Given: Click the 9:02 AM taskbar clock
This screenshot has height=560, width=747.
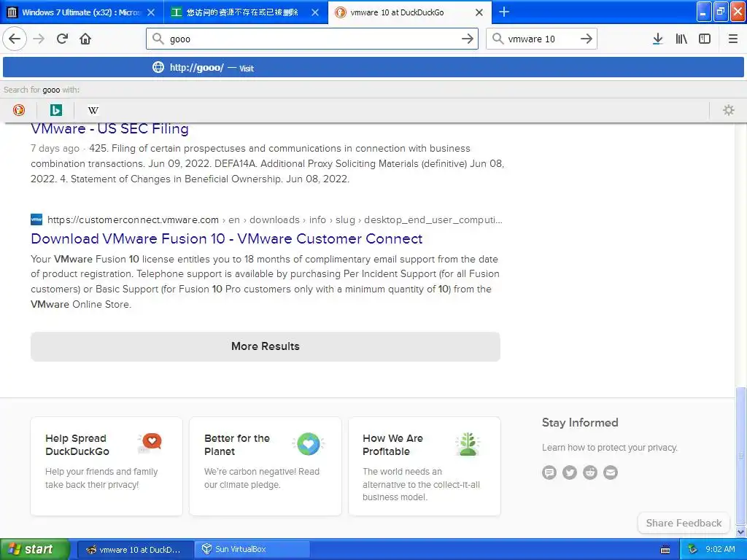Looking at the screenshot, I should 720,549.
